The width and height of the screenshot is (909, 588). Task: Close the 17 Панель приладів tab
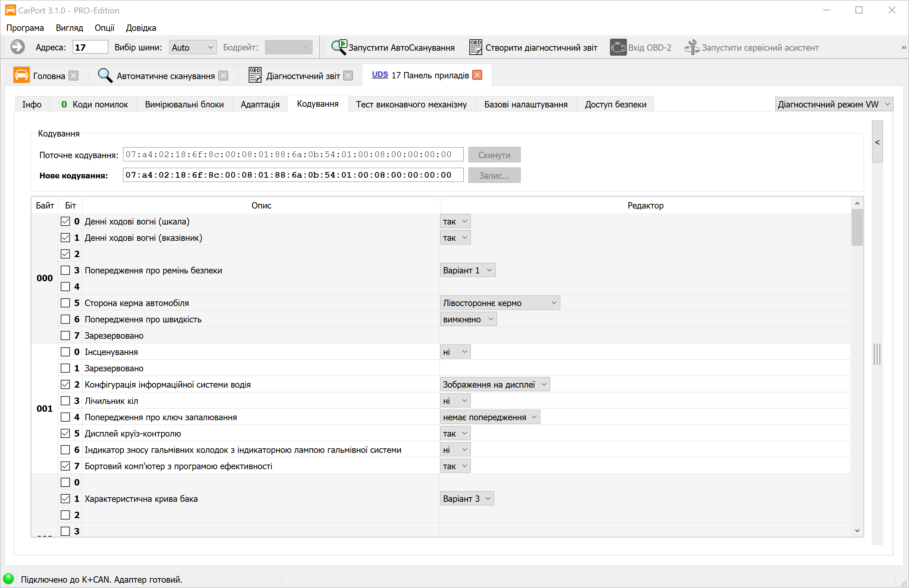tap(477, 75)
